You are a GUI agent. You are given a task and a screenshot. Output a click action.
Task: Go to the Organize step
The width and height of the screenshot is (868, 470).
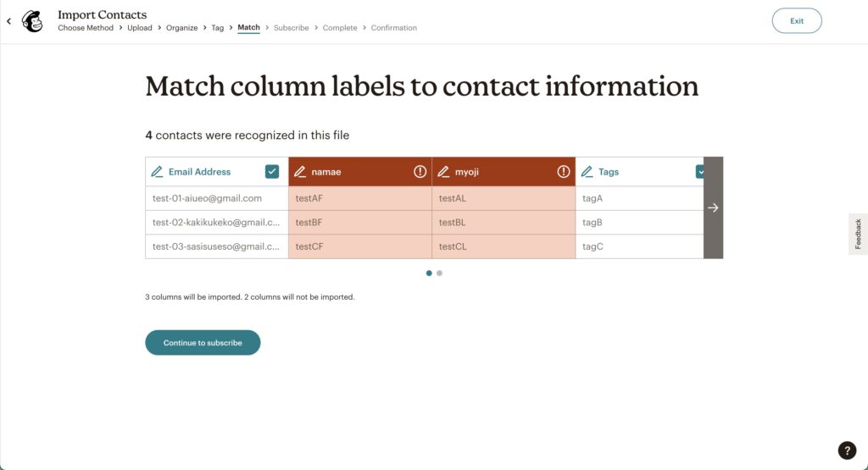pyautogui.click(x=181, y=28)
